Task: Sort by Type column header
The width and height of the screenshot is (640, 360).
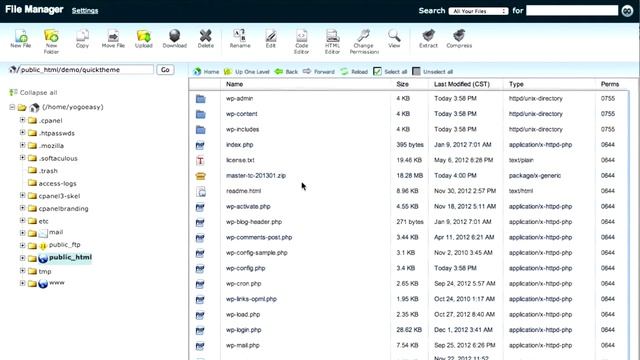Action: point(516,84)
